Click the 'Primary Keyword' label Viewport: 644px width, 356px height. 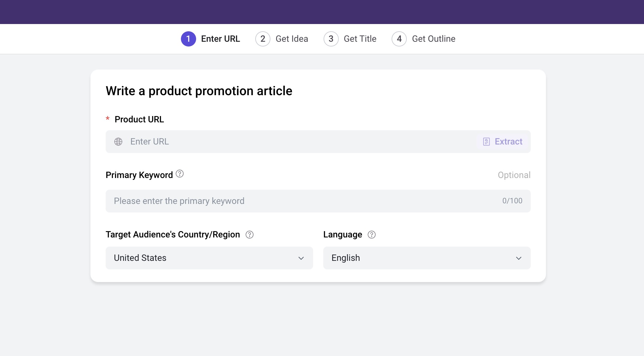pos(139,175)
